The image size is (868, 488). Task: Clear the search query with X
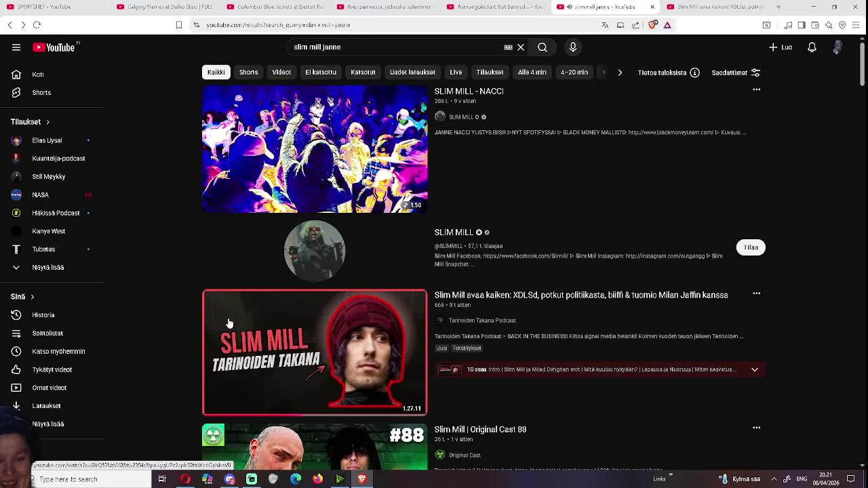tap(521, 47)
